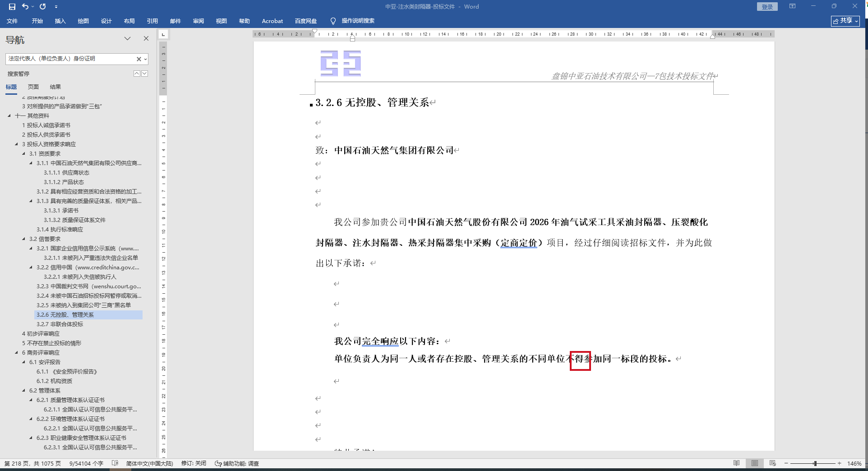Jump to the previous search result

(x=137, y=74)
